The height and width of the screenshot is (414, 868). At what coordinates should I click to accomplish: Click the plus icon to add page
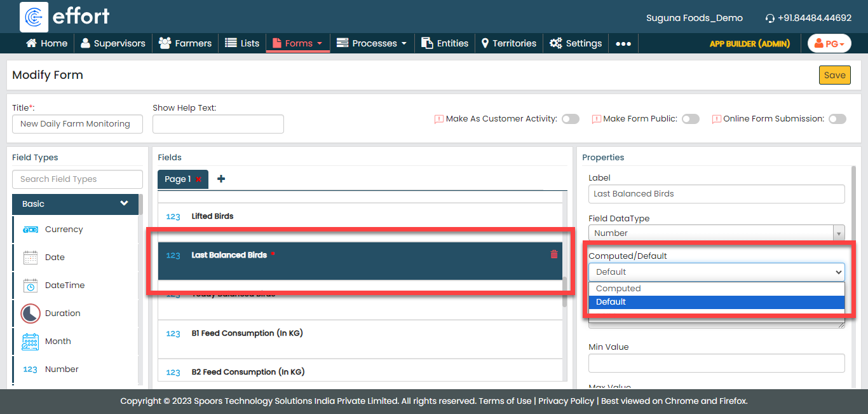point(221,179)
